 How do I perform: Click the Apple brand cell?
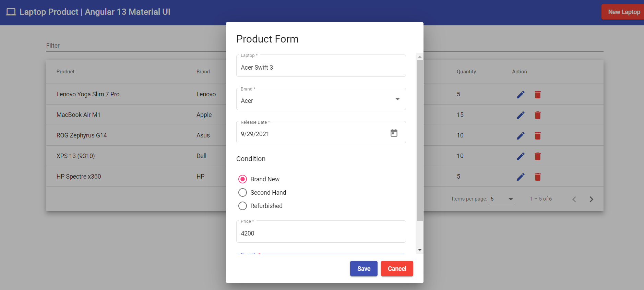tap(204, 115)
